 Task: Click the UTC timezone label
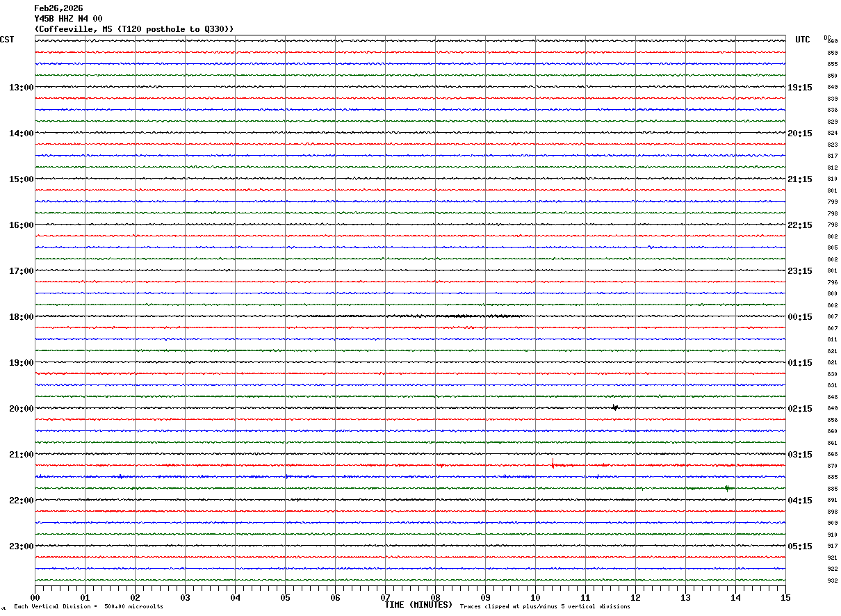(x=803, y=40)
